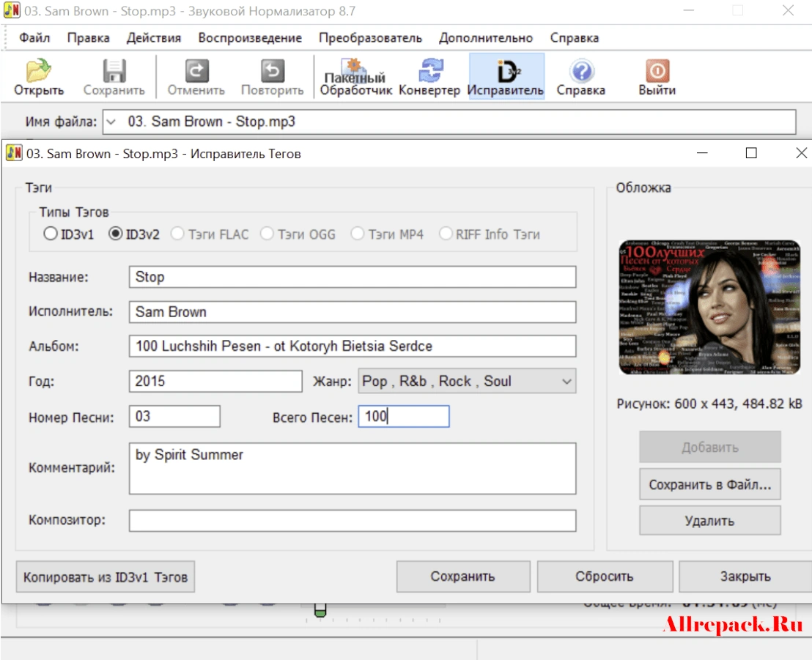Click the Исправитель Тегов dialog title icon
Screen dimensions: 812x660
point(14,153)
